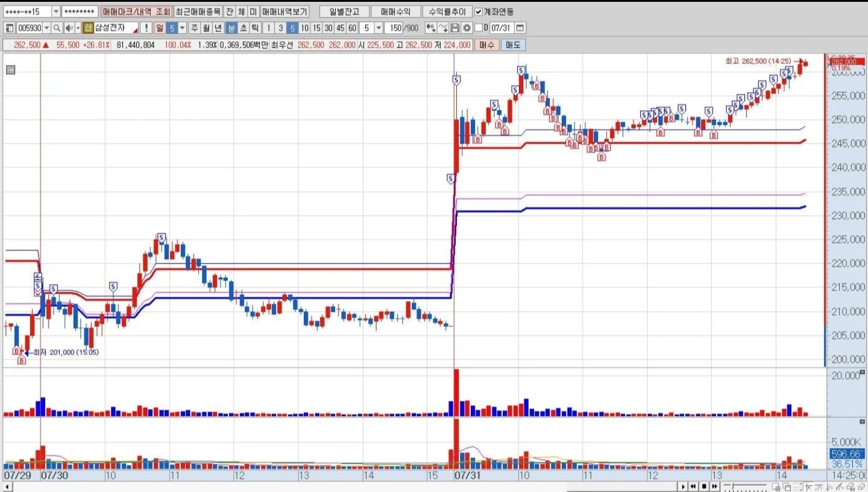Click the green 신 badge beside 삼성전자
This screenshot has height=492, width=868.
pos(88,28)
